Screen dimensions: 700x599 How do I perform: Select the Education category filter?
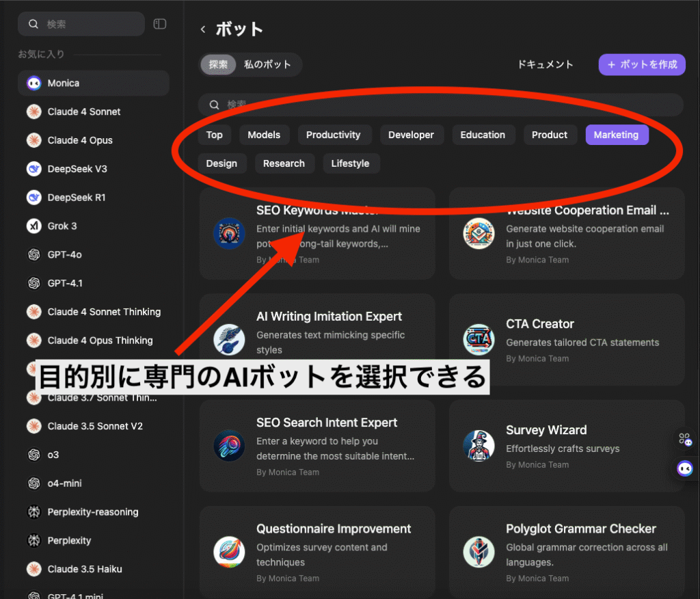(483, 135)
